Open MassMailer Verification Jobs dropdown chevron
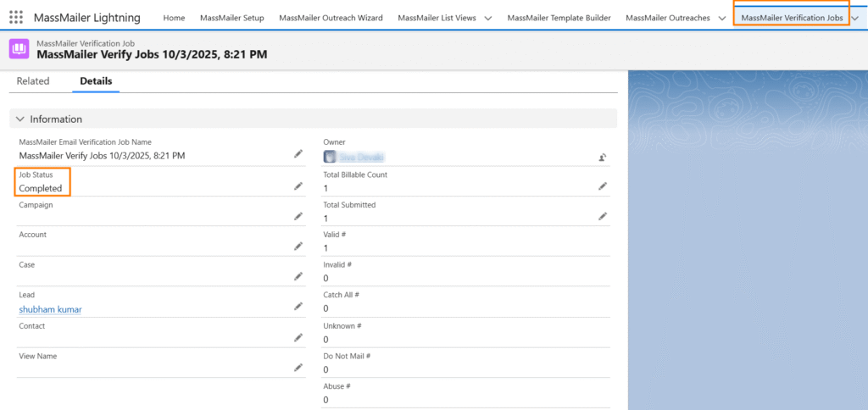The width and height of the screenshot is (868, 410). pyautogui.click(x=854, y=19)
